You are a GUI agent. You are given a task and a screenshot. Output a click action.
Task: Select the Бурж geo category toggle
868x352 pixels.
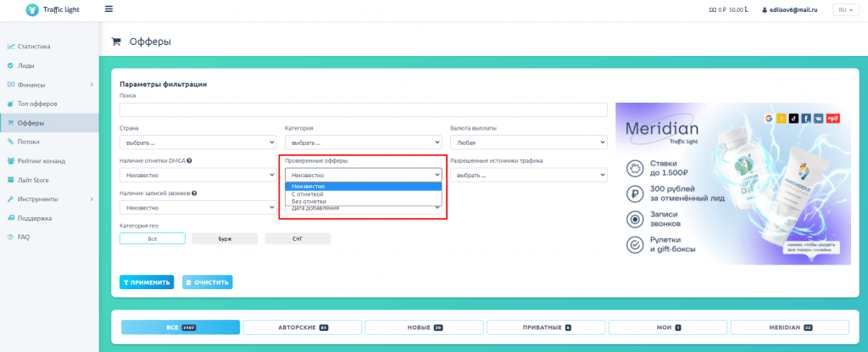[x=225, y=239]
